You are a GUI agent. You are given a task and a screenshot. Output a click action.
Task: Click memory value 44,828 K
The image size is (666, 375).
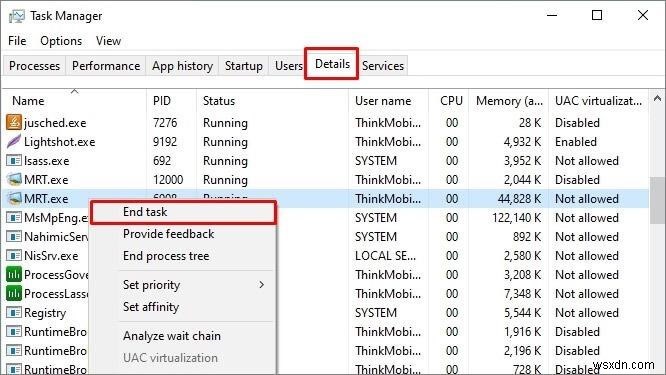click(519, 199)
